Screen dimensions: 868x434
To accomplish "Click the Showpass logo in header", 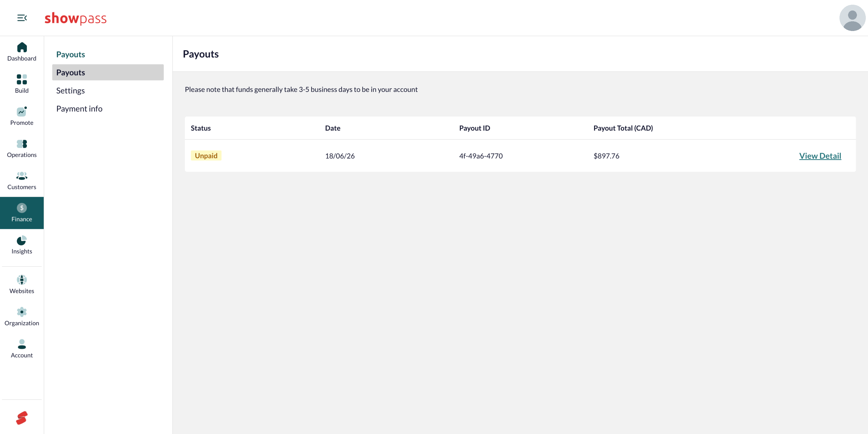I will 76,18.
